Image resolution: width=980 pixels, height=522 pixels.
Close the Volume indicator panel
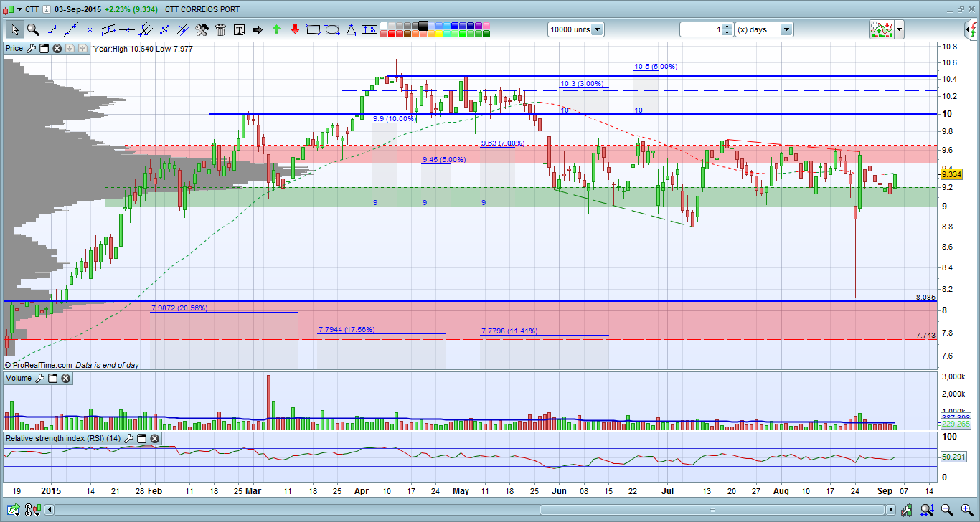pyautogui.click(x=65, y=378)
